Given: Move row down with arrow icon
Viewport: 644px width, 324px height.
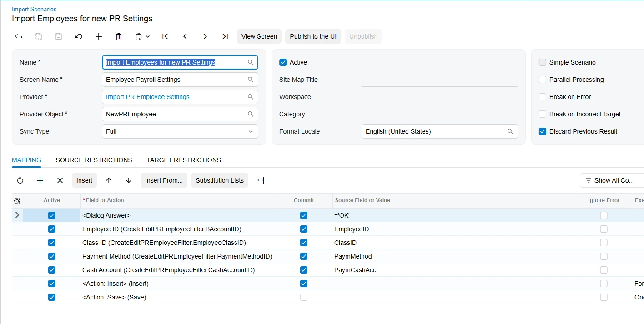Looking at the screenshot, I should 129,180.
